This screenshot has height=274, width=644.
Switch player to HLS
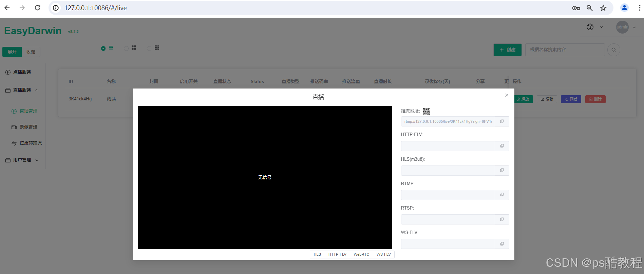(317, 254)
